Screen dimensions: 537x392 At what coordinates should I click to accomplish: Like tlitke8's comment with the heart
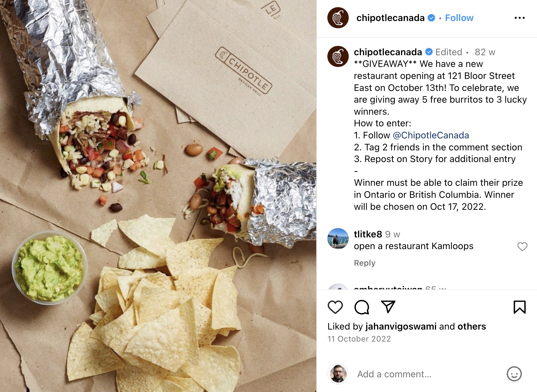pos(522,246)
